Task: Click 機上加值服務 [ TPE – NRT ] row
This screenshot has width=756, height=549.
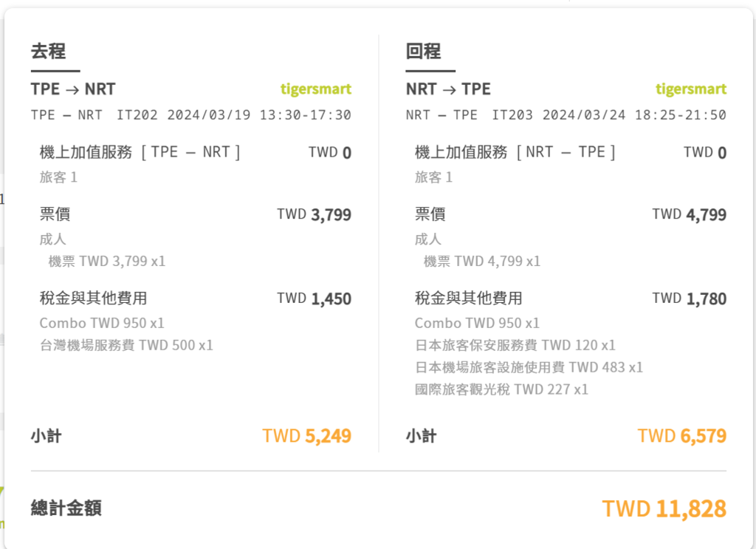Action: [195, 152]
